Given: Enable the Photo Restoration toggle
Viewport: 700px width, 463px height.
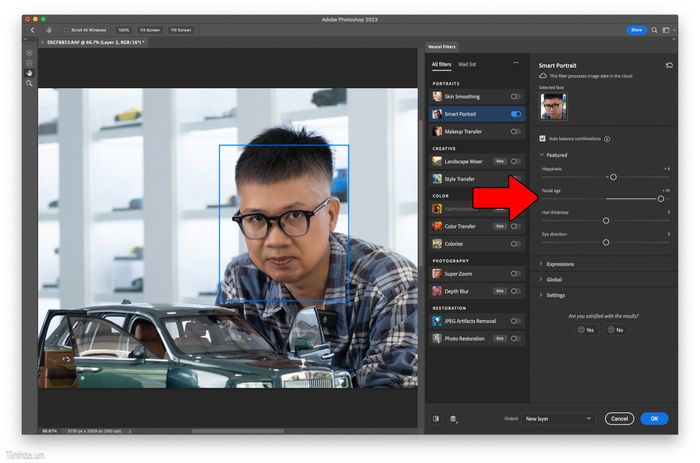Looking at the screenshot, I should (x=515, y=338).
